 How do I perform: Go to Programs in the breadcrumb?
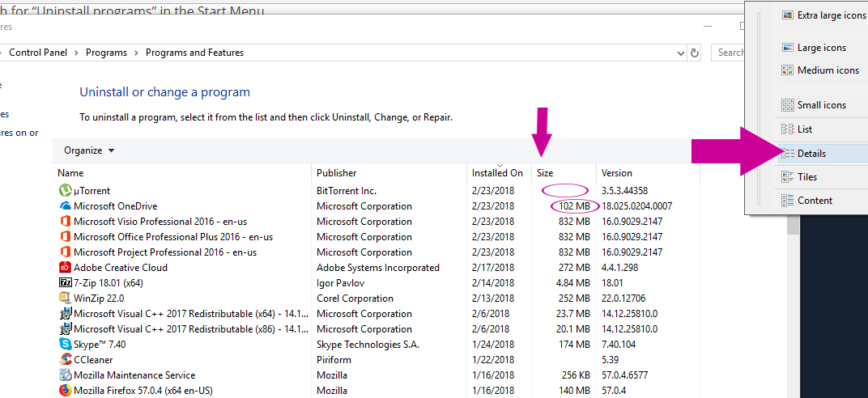(x=106, y=53)
